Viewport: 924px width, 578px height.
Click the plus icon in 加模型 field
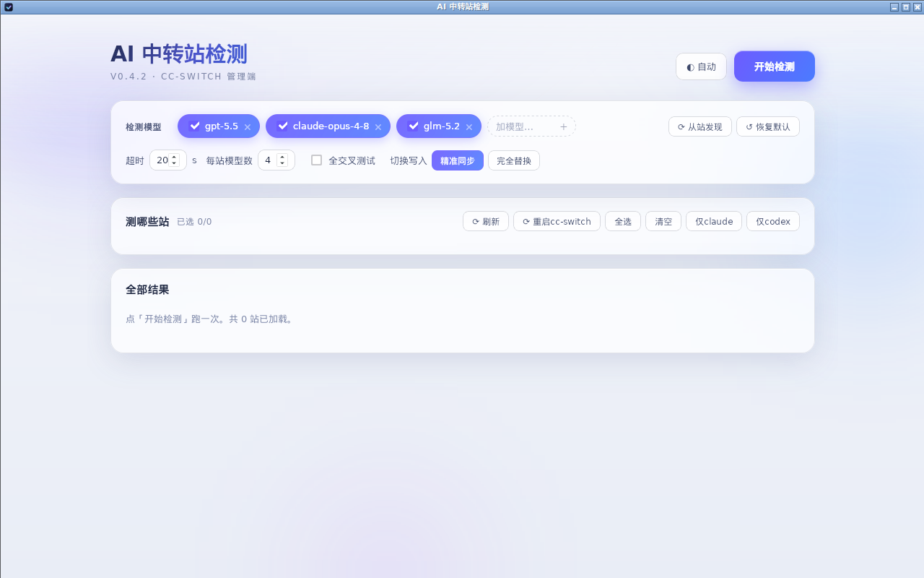pyautogui.click(x=564, y=126)
